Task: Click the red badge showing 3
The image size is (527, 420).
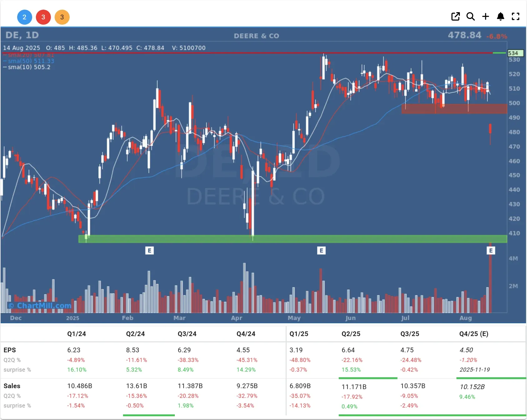Action: click(x=43, y=17)
